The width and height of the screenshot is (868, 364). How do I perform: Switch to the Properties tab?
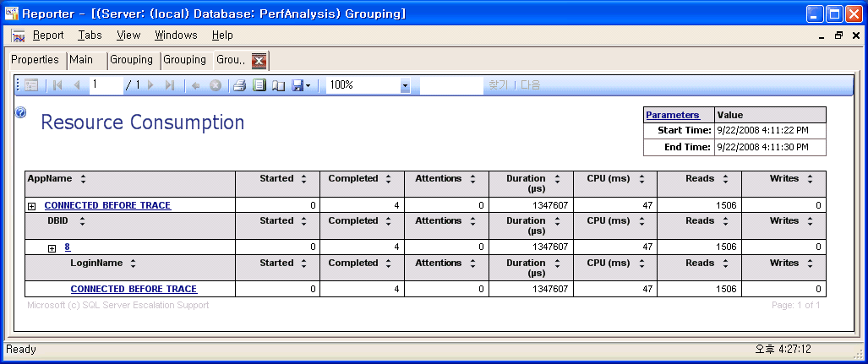[35, 60]
